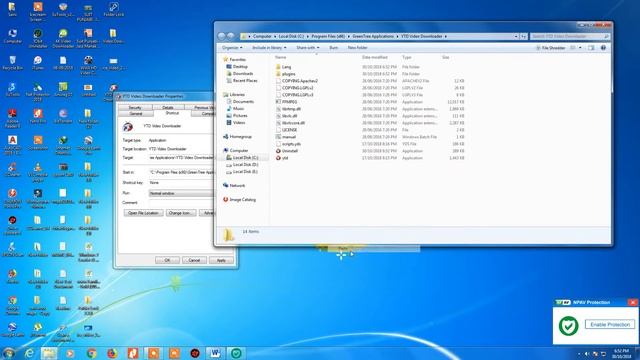Open the Computer desktop icon
Screen dimensions: 640x360
pos(12,36)
